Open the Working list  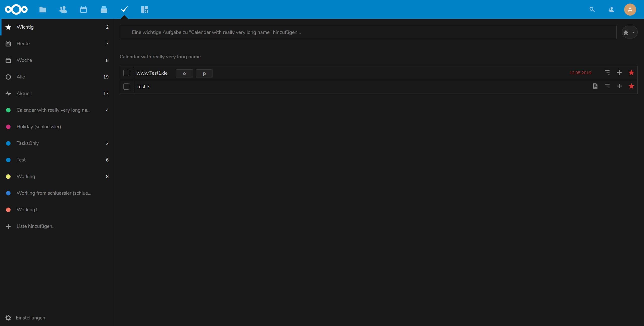point(57,176)
